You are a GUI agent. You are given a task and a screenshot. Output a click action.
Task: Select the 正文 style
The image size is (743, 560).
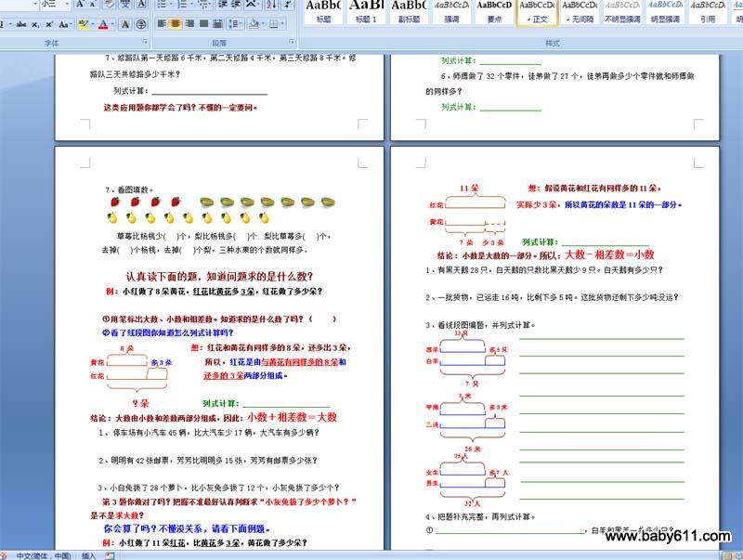point(537,12)
